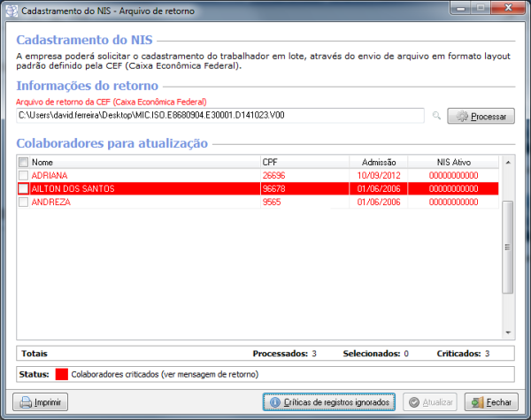531x420 pixels.
Task: Click the Fechar button
Action: pyautogui.click(x=489, y=402)
